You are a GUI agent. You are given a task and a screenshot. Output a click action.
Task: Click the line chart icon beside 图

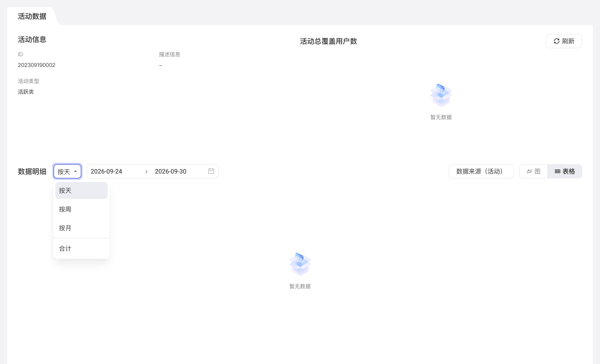529,171
